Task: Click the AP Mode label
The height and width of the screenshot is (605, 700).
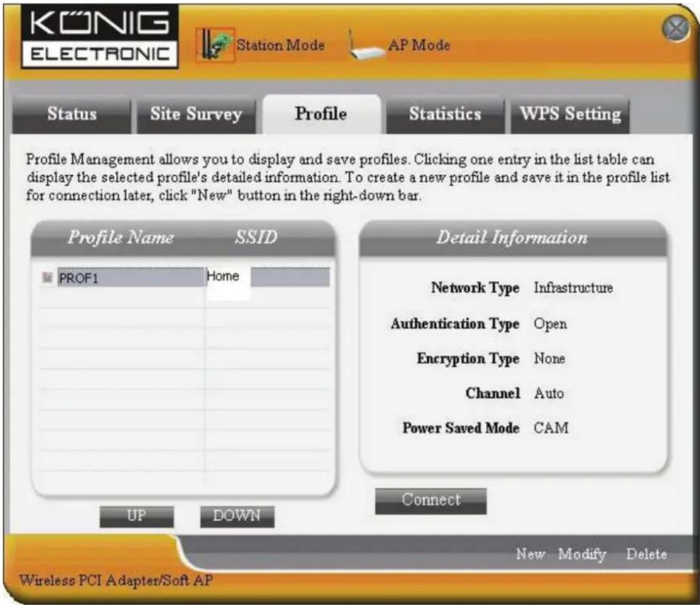Action: click(419, 45)
